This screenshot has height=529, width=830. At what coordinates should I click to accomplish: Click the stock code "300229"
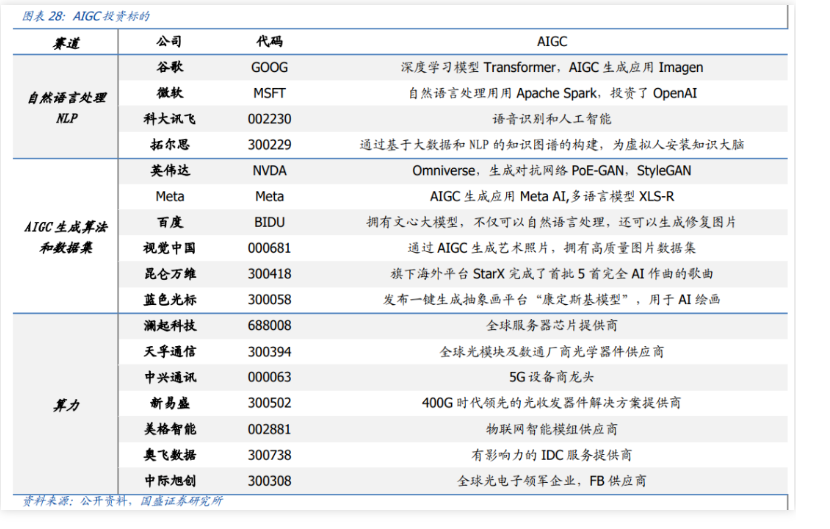[269, 145]
